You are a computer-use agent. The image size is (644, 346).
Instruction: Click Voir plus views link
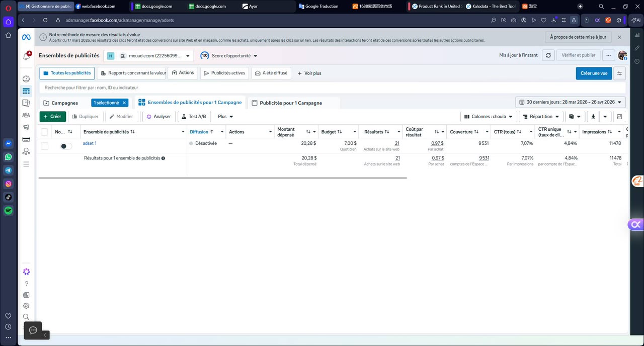click(x=309, y=73)
